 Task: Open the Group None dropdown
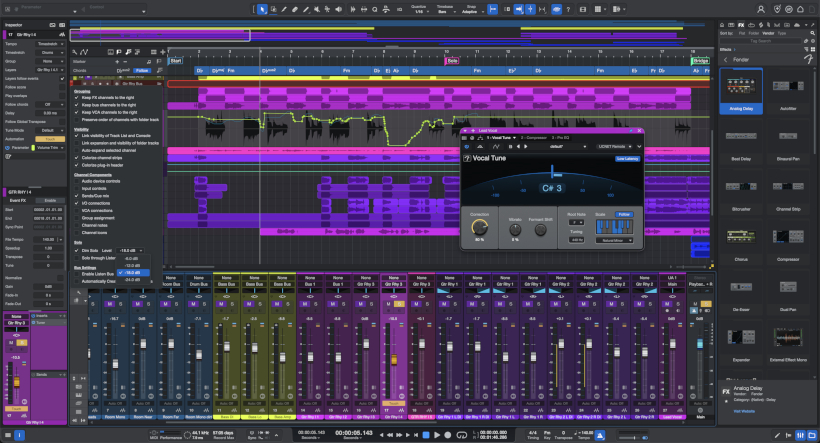[50, 61]
